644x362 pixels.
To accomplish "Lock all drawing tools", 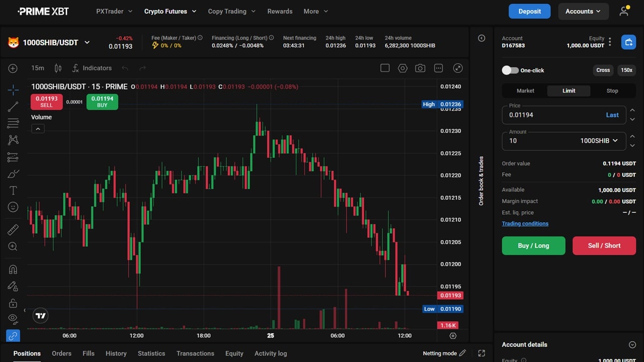I will coord(13,303).
